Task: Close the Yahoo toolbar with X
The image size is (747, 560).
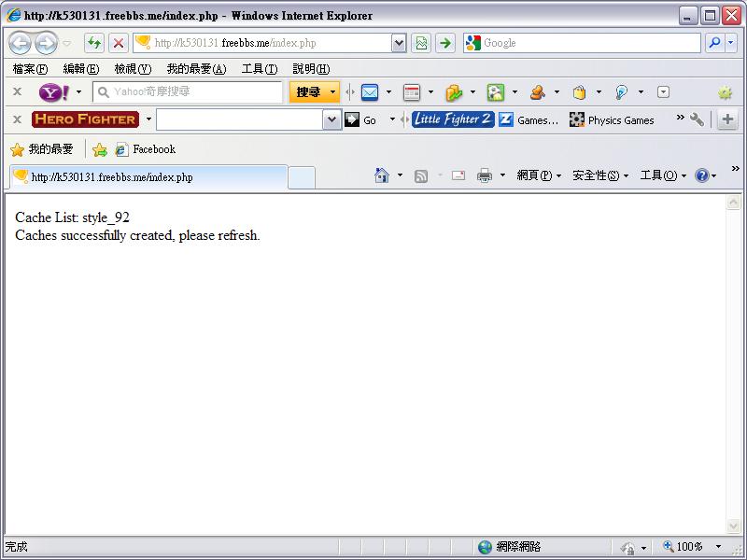Action: pos(17,92)
